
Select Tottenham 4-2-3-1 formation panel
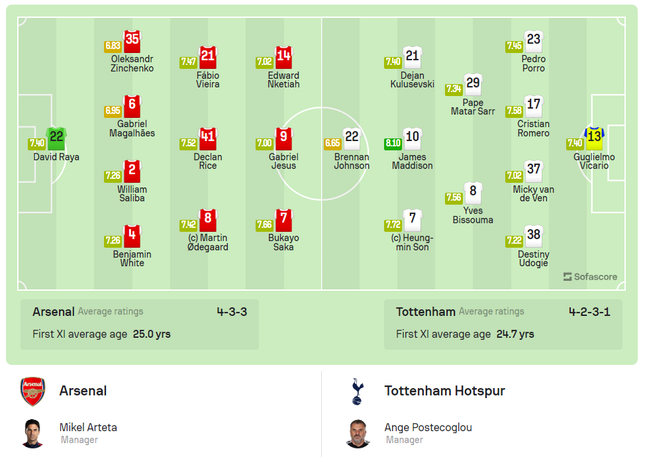pos(503,324)
